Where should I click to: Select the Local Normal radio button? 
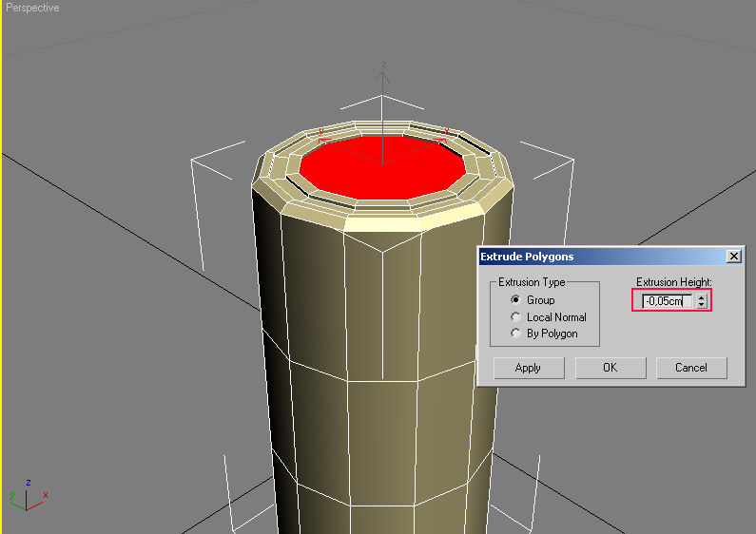(x=516, y=317)
